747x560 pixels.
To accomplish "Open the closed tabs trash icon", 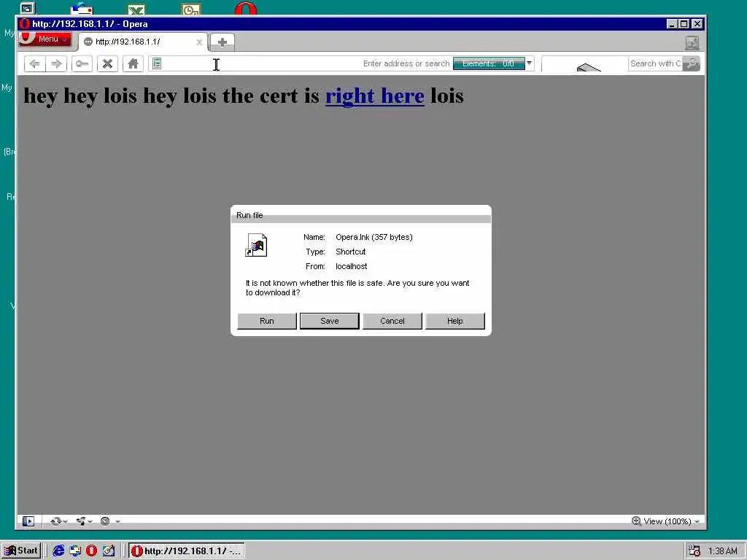I will point(692,43).
